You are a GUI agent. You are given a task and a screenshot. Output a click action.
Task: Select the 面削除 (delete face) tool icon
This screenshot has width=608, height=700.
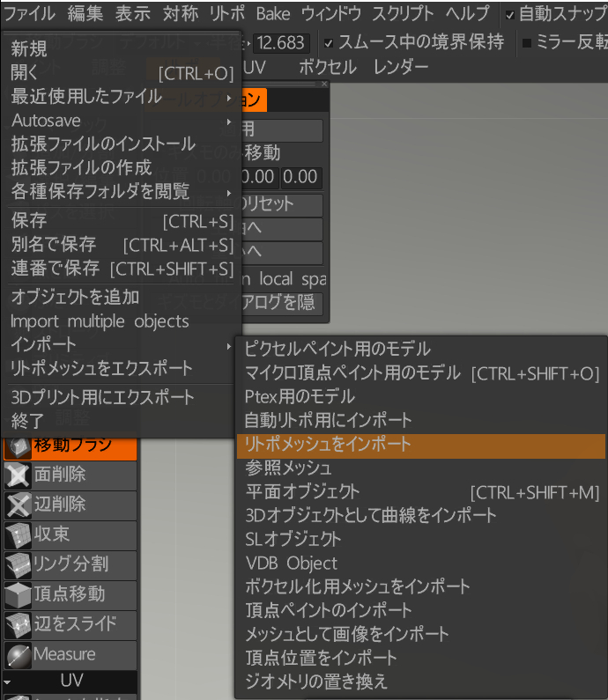coord(18,475)
